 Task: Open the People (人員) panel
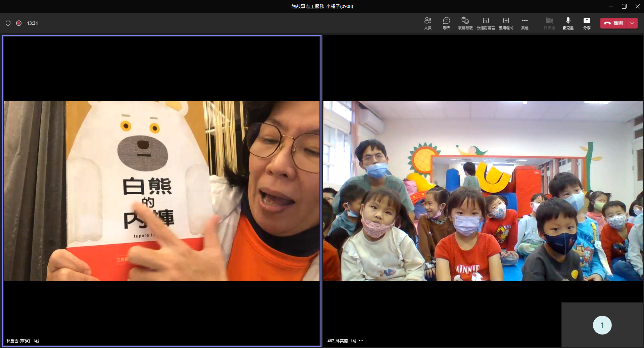[x=428, y=23]
